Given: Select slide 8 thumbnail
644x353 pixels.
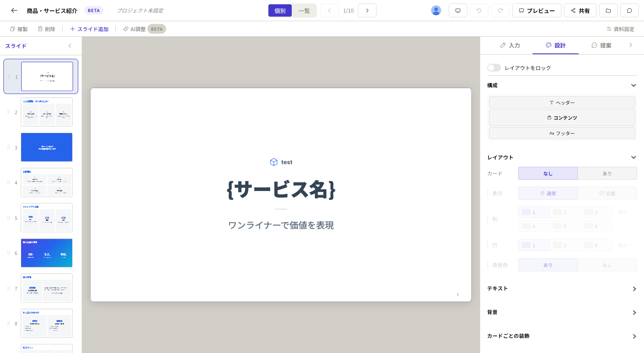Looking at the screenshot, I should point(47,323).
